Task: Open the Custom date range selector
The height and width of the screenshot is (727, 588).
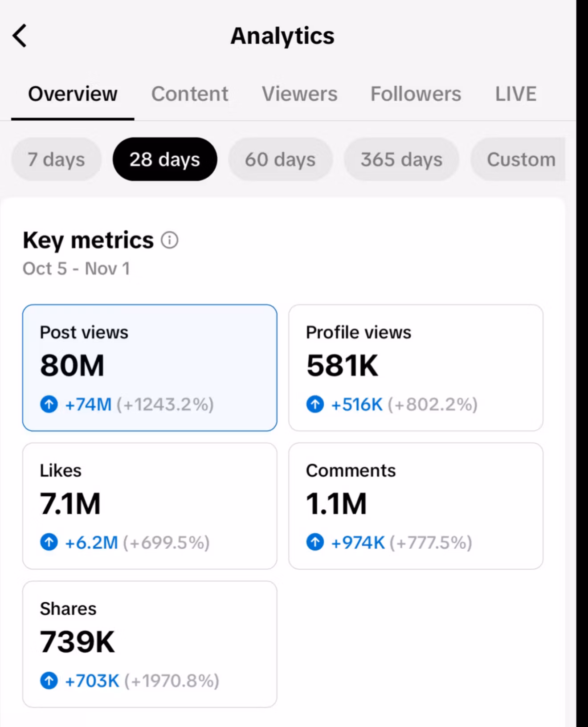Action: (x=520, y=159)
